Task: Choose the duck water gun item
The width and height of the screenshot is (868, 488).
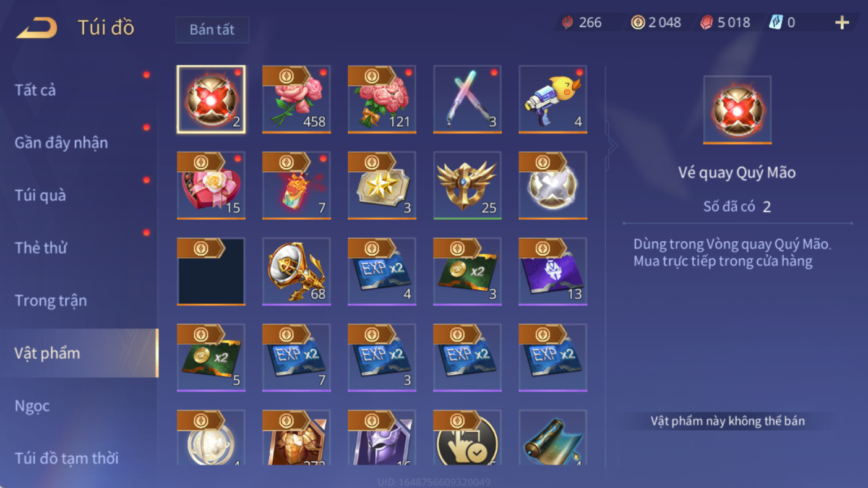Action: pos(552,99)
